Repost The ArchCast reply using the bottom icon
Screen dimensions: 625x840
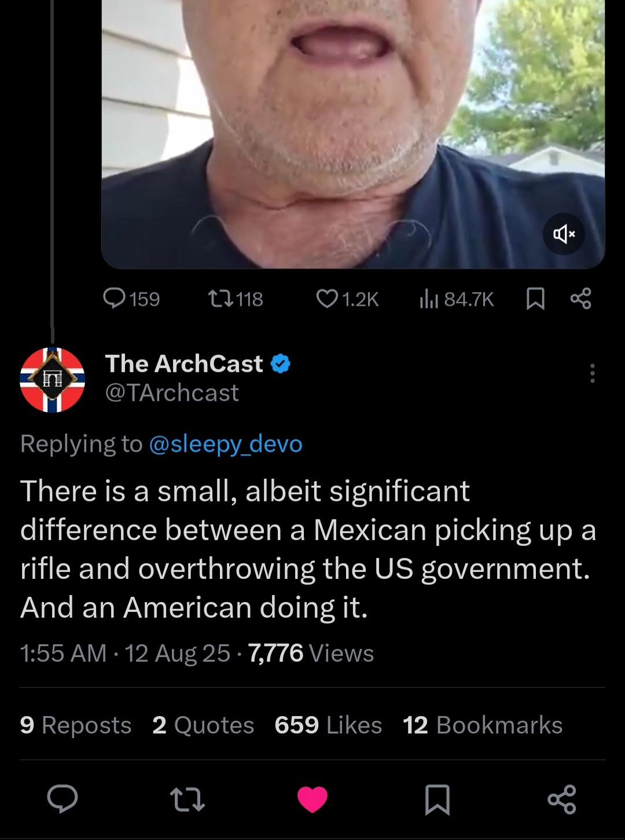[187, 799]
